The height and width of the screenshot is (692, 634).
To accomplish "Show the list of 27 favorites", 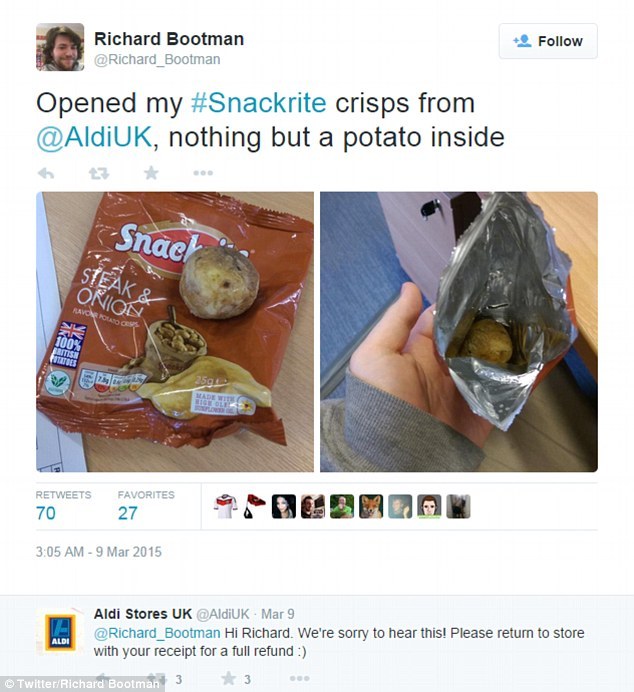I will [x=146, y=505].
